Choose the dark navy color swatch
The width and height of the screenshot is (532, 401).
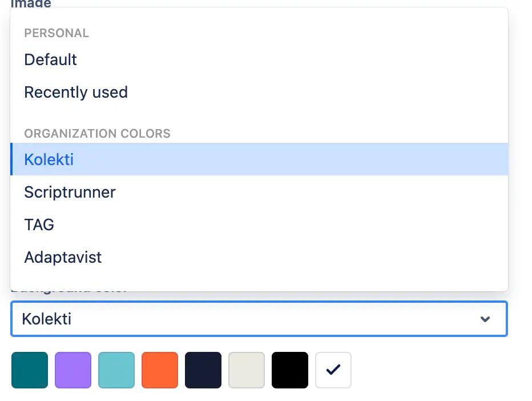[203, 370]
